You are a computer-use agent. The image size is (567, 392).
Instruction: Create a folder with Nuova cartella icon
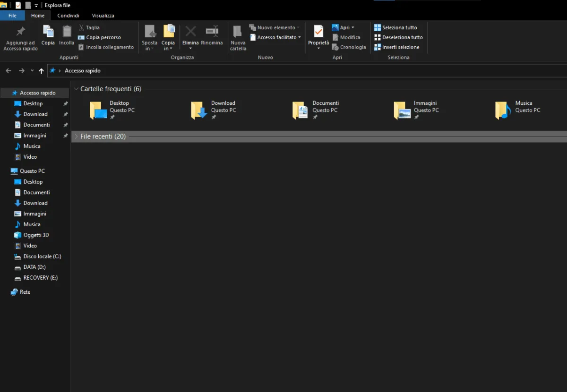[238, 32]
